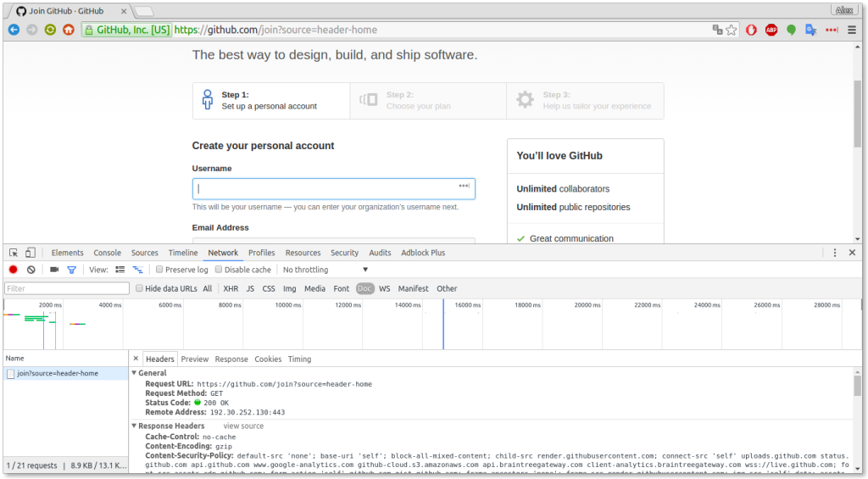Open the Adblock Plus DevTools tab
Image resolution: width=868 pixels, height=479 pixels.
(x=424, y=253)
